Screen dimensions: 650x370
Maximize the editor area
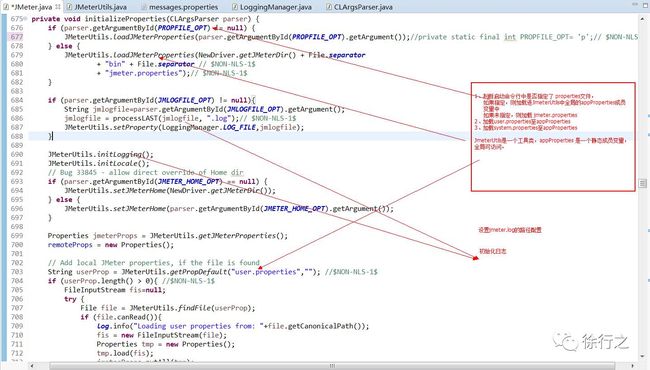[645, 4]
